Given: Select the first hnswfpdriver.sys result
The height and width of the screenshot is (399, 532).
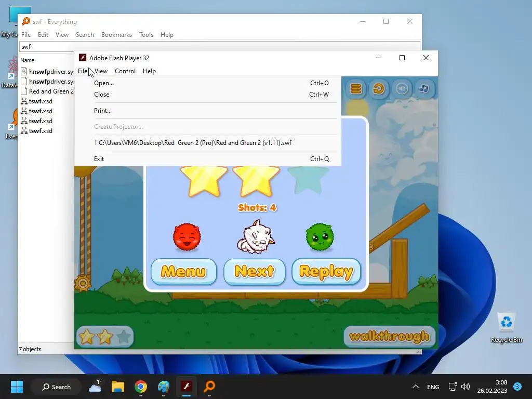Looking at the screenshot, I should tap(47, 72).
